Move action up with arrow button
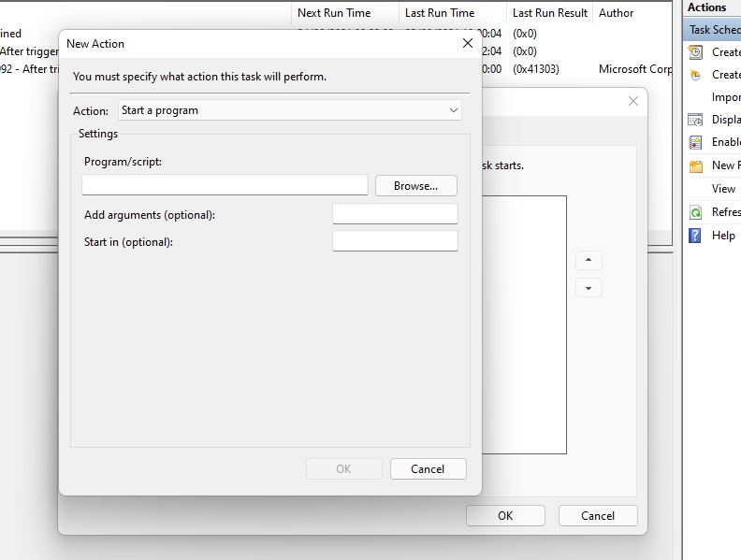741x560 pixels. point(588,261)
